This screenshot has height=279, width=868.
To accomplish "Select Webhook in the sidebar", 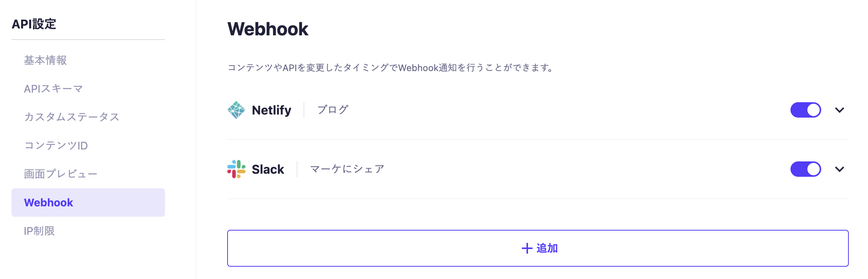I will click(x=49, y=203).
